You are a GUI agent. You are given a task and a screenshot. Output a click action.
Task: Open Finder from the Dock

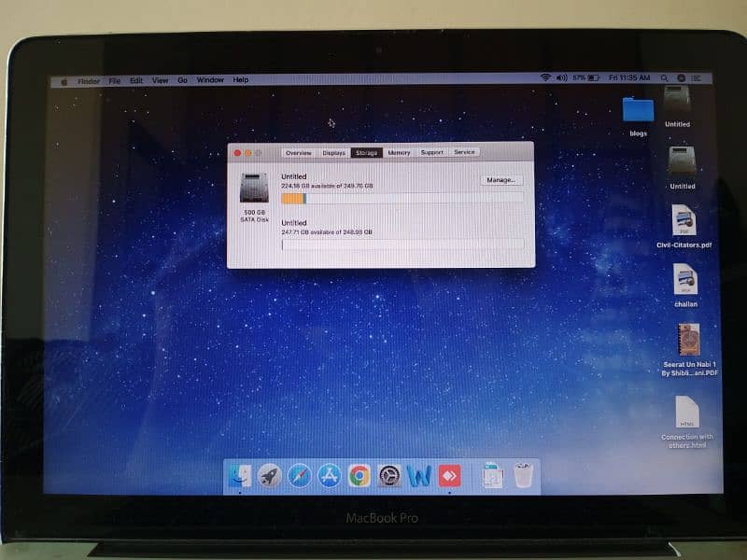(x=240, y=475)
